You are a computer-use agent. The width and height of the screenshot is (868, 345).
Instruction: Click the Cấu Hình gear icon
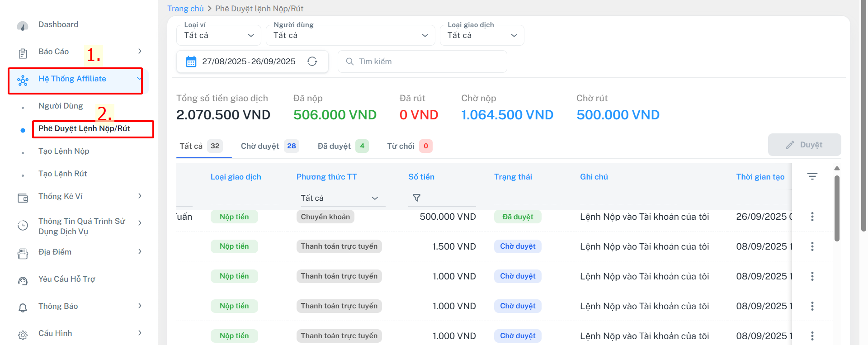click(23, 335)
